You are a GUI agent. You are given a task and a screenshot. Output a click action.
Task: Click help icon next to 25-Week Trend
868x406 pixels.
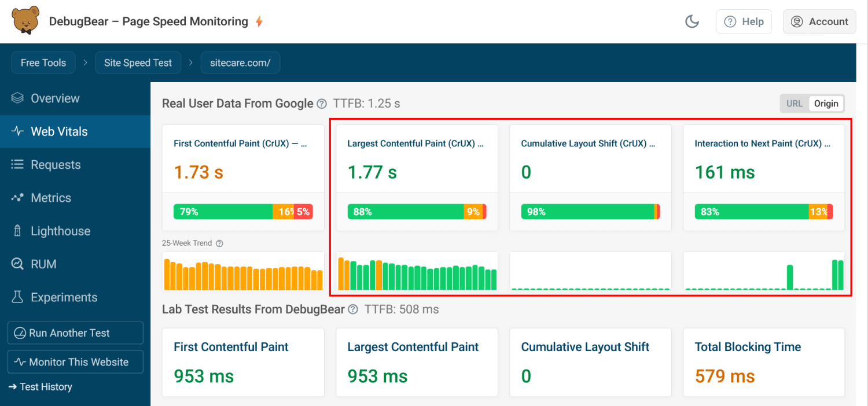(219, 243)
